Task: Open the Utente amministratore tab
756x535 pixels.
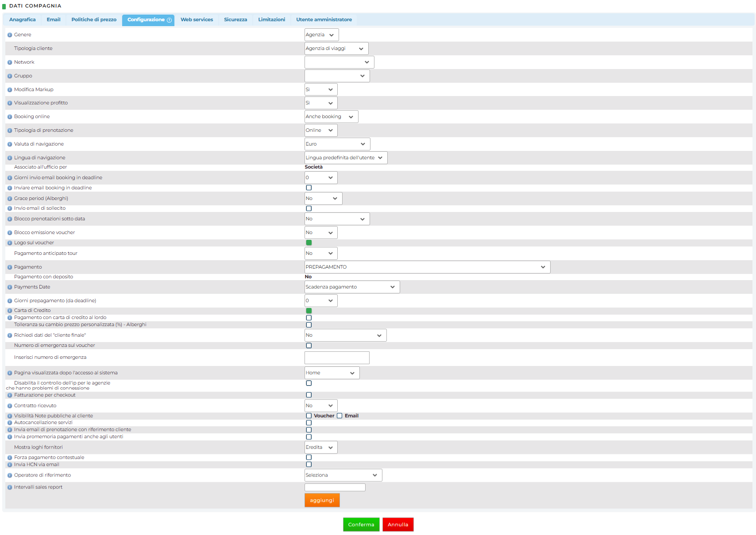Action: pyautogui.click(x=324, y=19)
